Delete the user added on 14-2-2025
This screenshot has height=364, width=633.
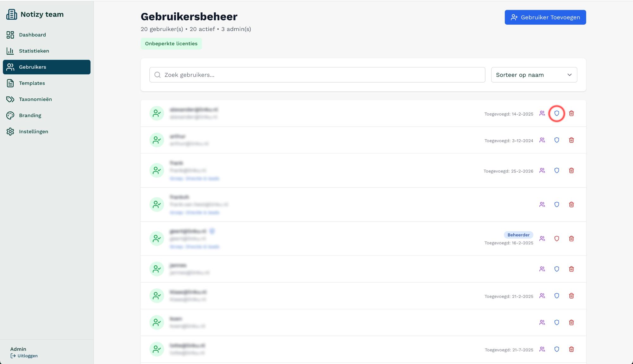(x=571, y=113)
